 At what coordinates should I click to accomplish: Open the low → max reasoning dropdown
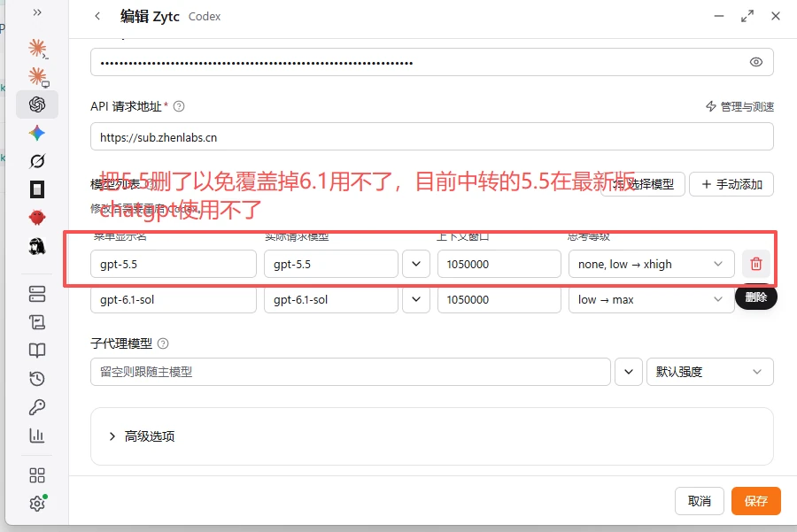point(651,299)
